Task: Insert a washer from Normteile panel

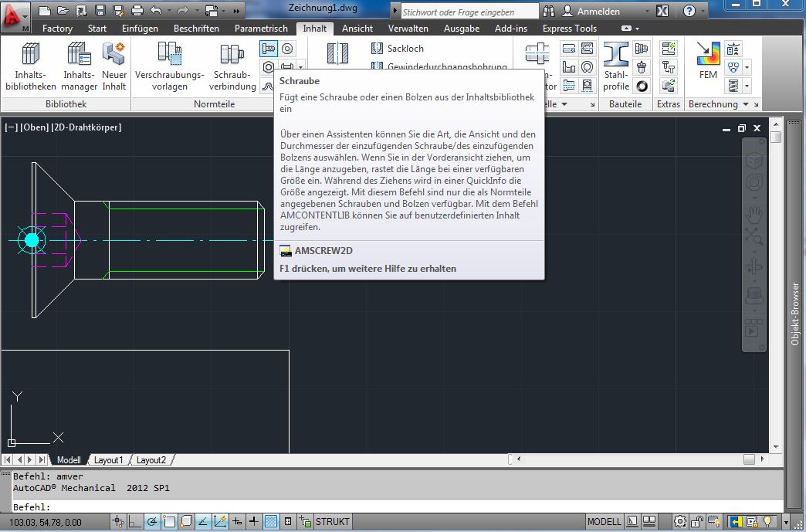Action: coord(287,49)
